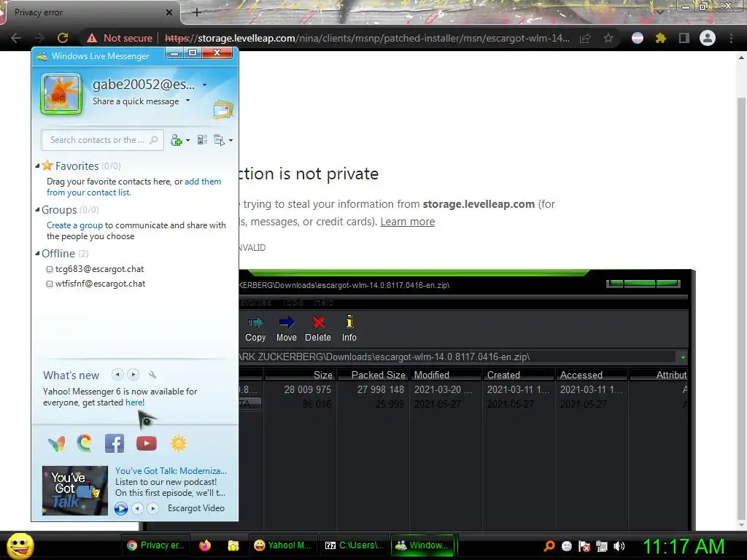
Task: Click the '28 009 975' size cell in 7-Zip
Action: click(x=307, y=389)
